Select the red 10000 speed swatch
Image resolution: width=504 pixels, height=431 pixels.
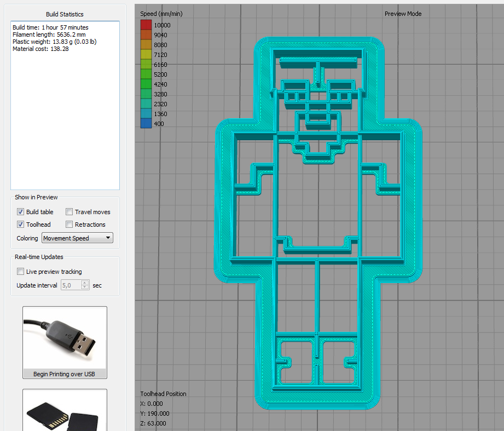pos(146,25)
